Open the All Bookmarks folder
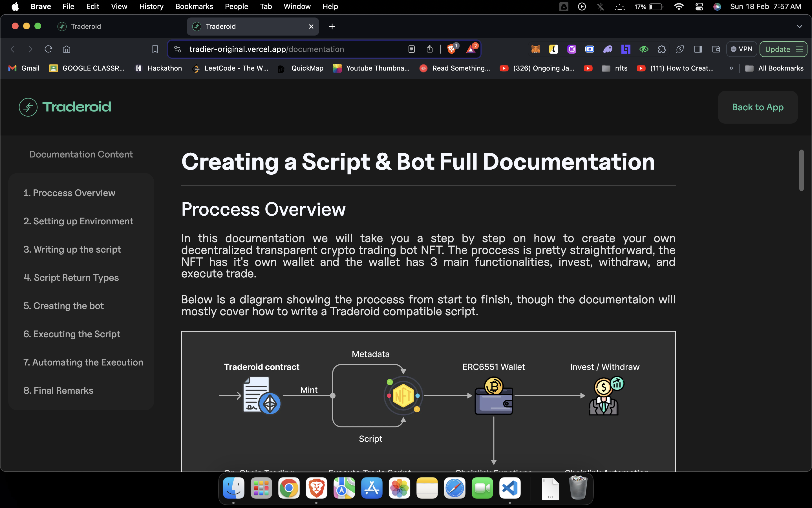812x508 pixels. (774, 68)
